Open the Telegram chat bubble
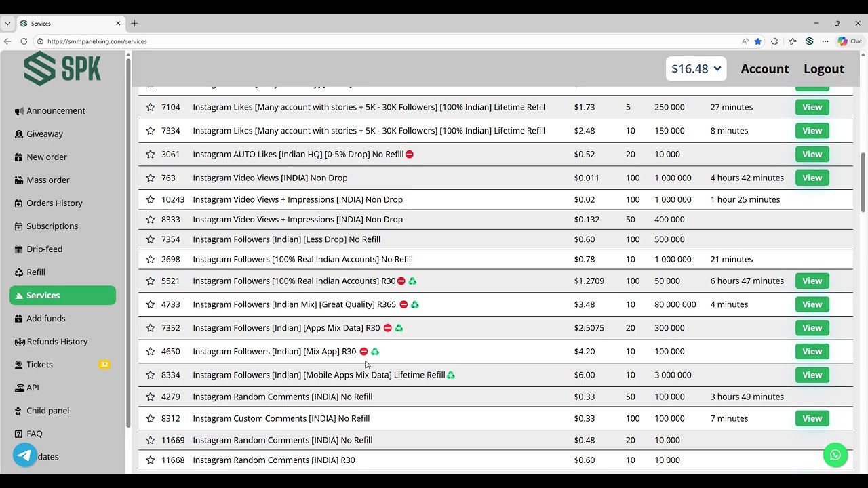This screenshot has width=868, height=488. point(25,455)
